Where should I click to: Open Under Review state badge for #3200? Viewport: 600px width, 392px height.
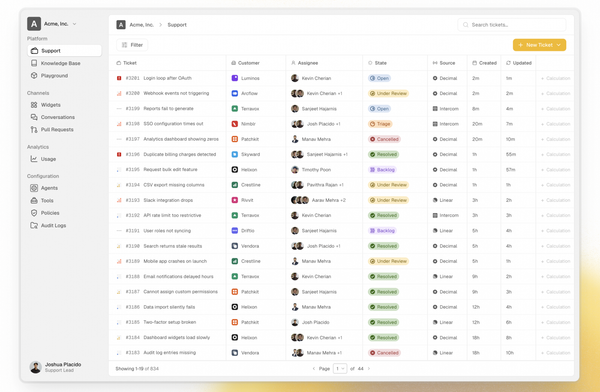point(388,93)
